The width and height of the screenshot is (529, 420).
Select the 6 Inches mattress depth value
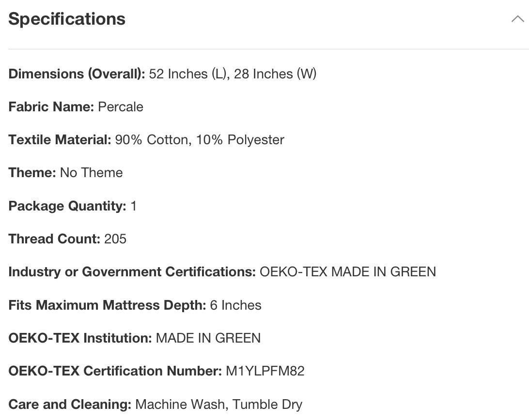(x=235, y=305)
